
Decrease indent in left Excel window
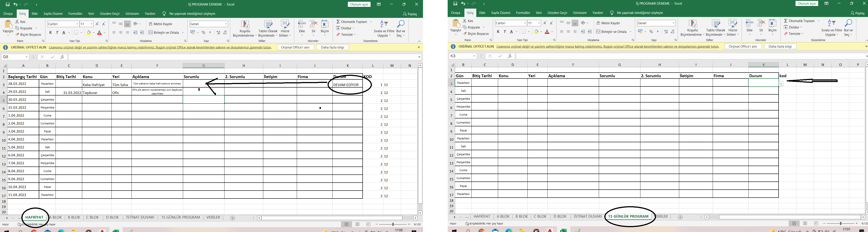coord(135,32)
